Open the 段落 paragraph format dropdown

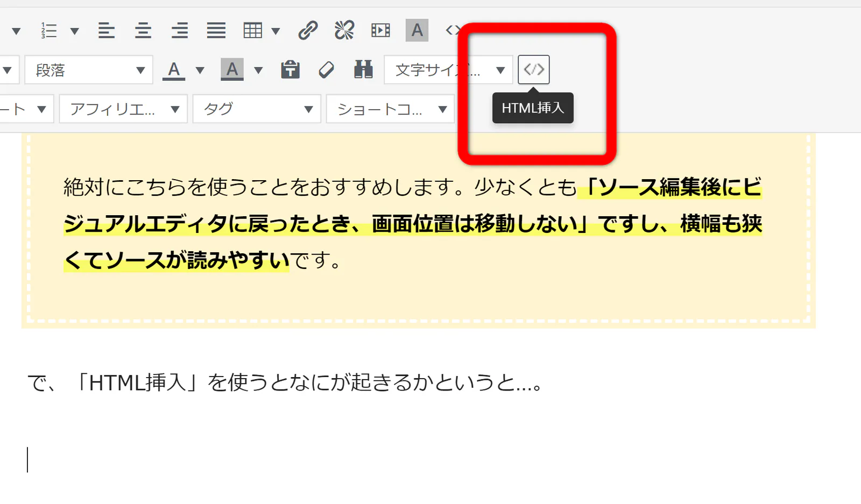(89, 70)
